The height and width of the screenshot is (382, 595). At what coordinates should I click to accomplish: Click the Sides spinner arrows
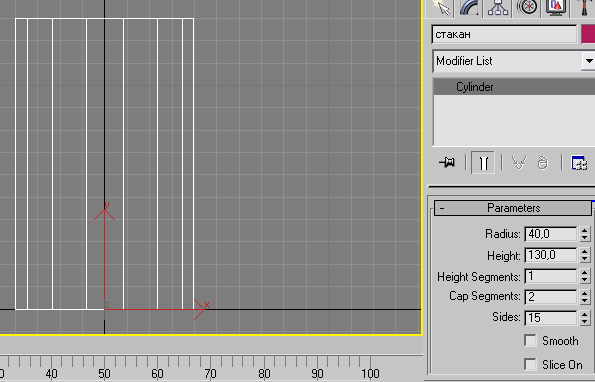pos(585,318)
